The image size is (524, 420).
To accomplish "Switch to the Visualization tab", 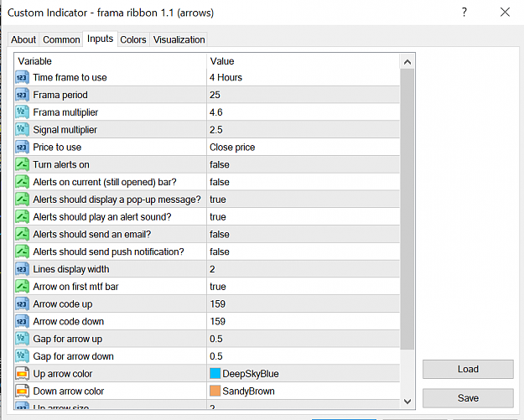I will click(x=179, y=39).
